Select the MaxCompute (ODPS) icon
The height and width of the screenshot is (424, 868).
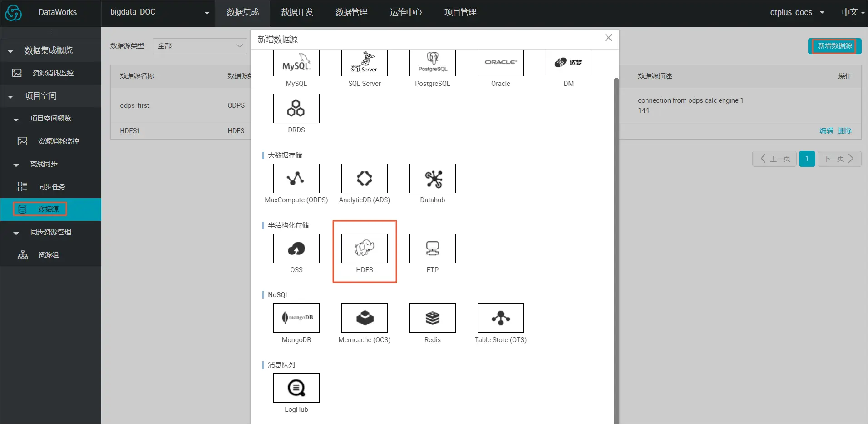pyautogui.click(x=296, y=178)
